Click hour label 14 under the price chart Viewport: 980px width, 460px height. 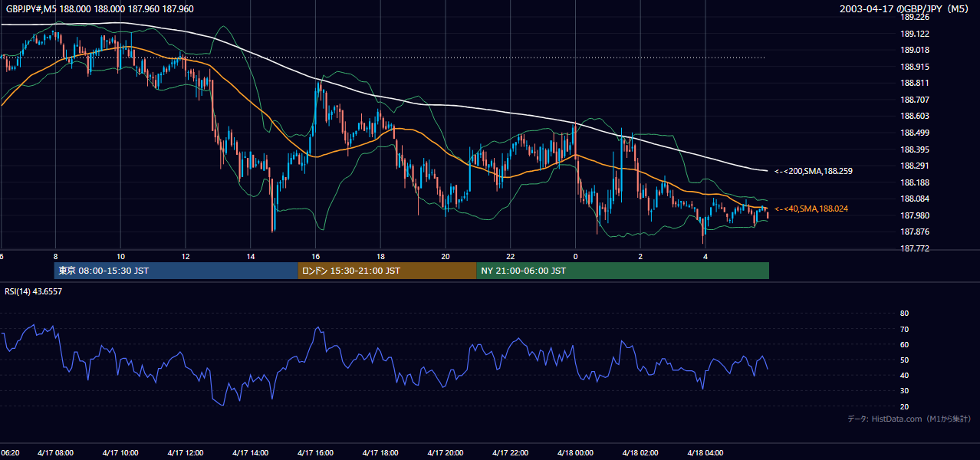[x=250, y=256]
